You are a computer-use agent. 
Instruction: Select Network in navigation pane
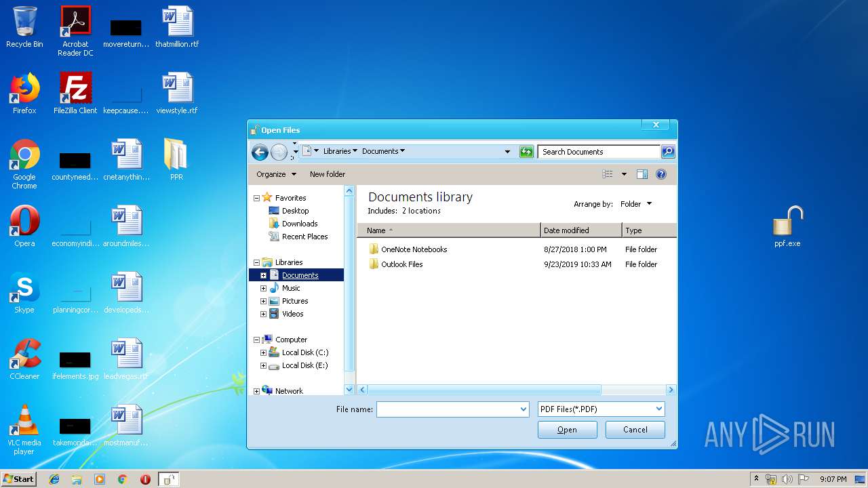point(289,391)
